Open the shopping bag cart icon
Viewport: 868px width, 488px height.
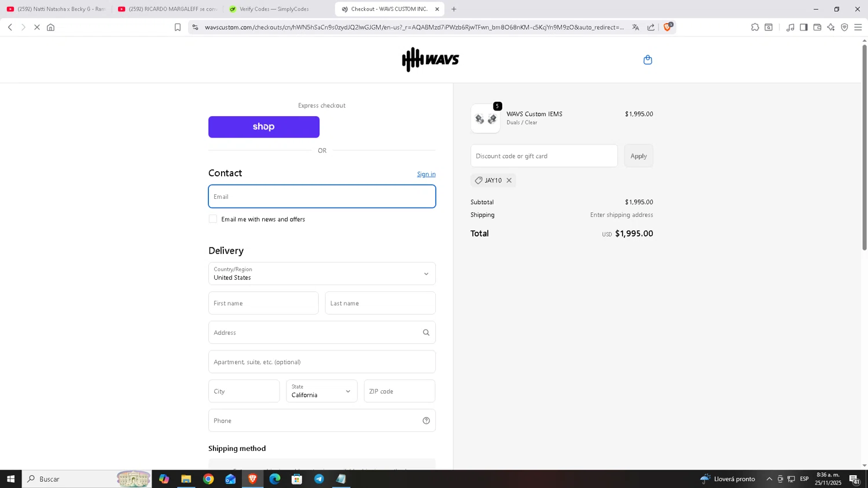coord(648,60)
